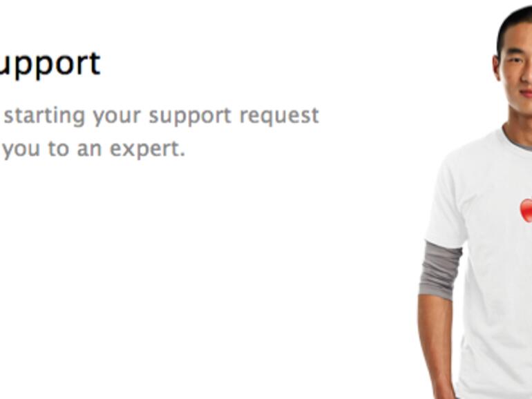Click the man's visible ear
The image size is (532, 399).
[497, 69]
